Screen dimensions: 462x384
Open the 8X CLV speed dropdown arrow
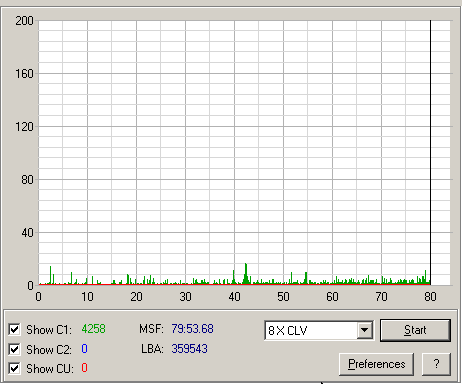[365, 330]
